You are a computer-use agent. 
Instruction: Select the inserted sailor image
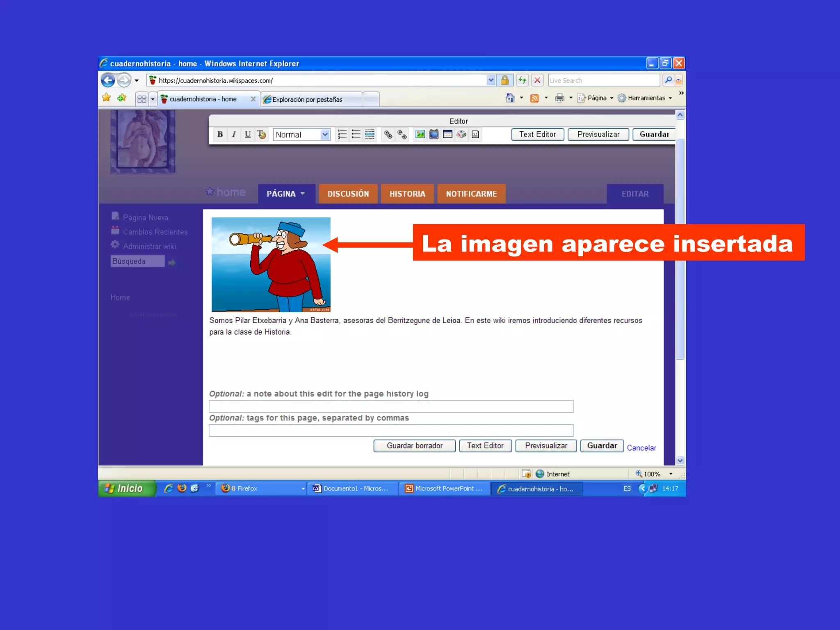(x=271, y=265)
